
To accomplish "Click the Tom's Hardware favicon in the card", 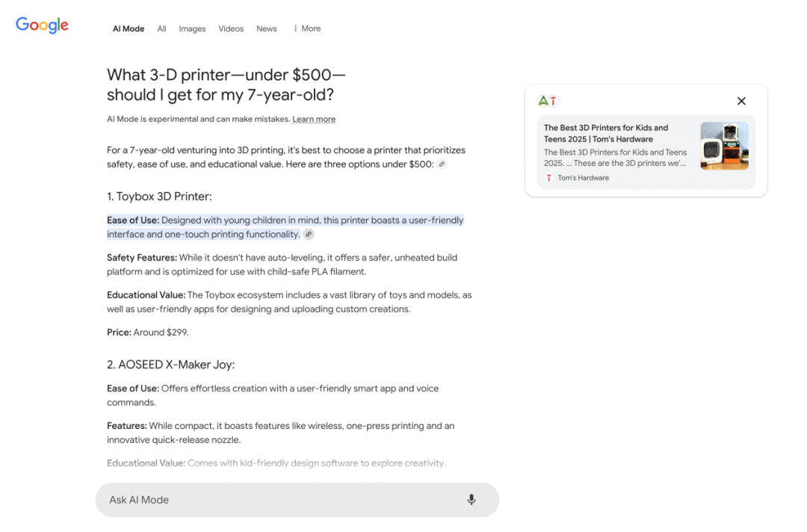I will (x=548, y=178).
